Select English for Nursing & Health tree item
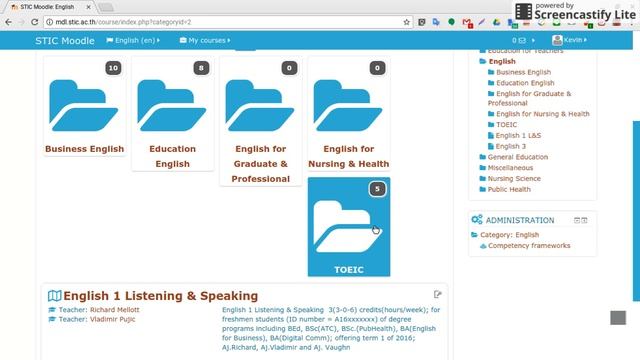Screen dimensions: 640x360 tap(542, 114)
